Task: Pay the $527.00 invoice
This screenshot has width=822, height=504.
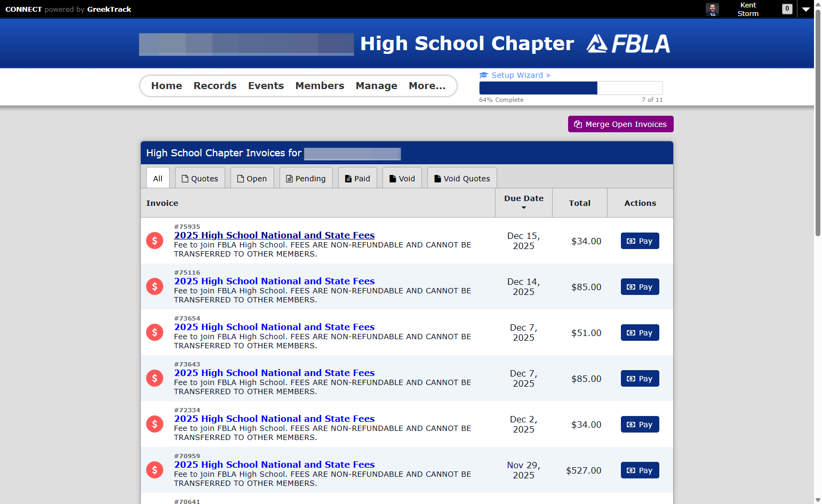Action: coord(640,470)
